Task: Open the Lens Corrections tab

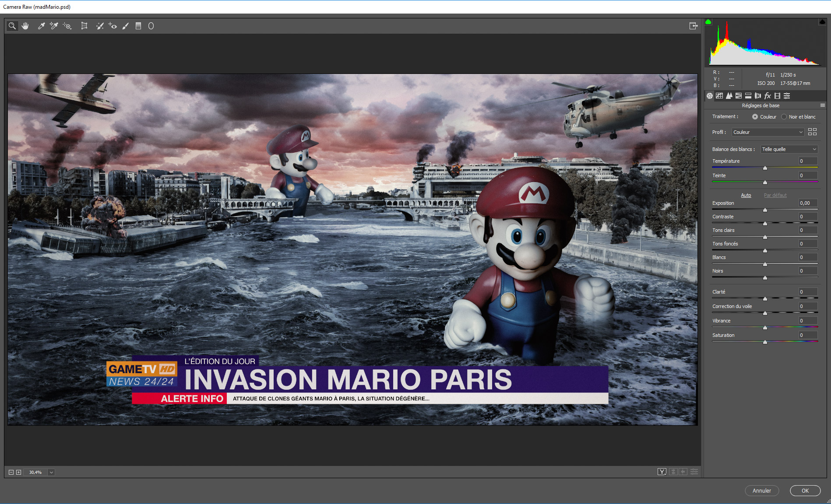Action: pyautogui.click(x=758, y=96)
